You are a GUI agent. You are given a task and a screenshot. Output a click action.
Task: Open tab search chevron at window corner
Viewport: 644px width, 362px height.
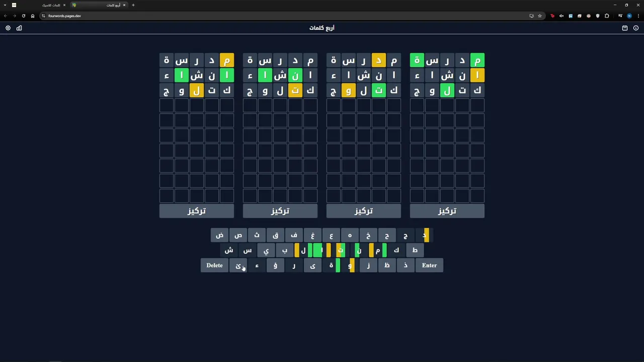5,5
